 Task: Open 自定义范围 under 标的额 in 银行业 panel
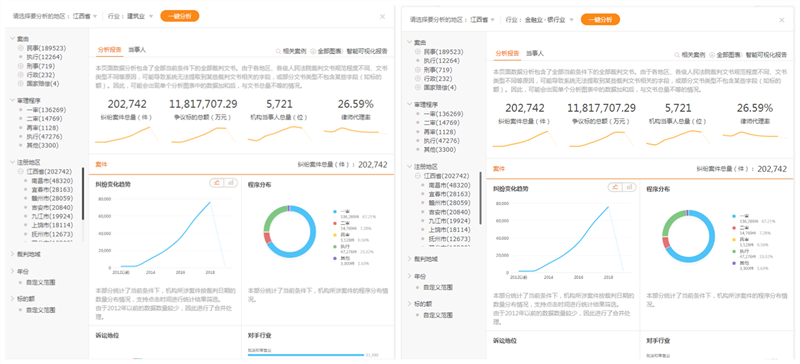click(x=438, y=315)
